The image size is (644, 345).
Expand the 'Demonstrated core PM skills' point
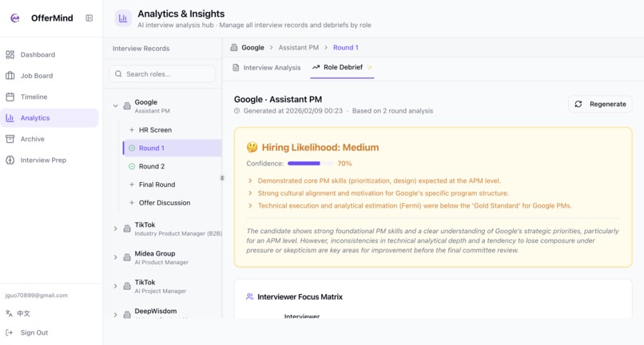tap(250, 180)
